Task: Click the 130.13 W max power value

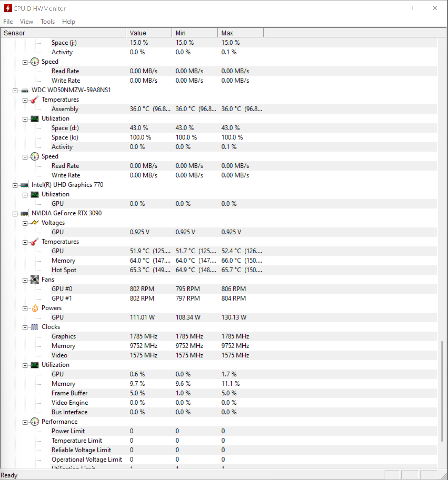Action: tap(234, 317)
